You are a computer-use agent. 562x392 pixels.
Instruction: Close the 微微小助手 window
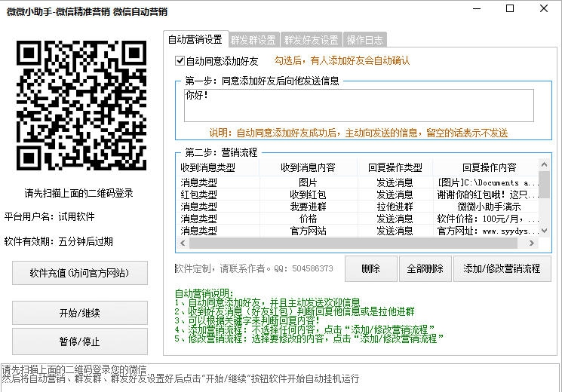[x=544, y=8]
